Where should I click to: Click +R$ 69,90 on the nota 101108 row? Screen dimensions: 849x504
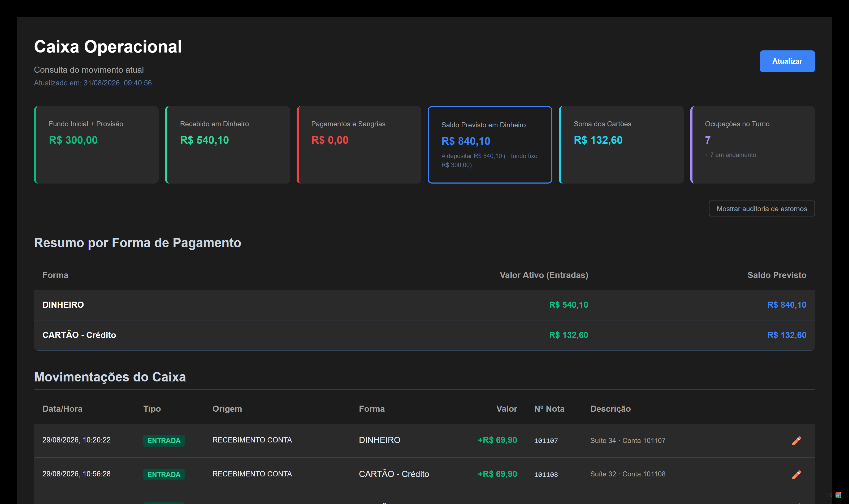tap(497, 474)
